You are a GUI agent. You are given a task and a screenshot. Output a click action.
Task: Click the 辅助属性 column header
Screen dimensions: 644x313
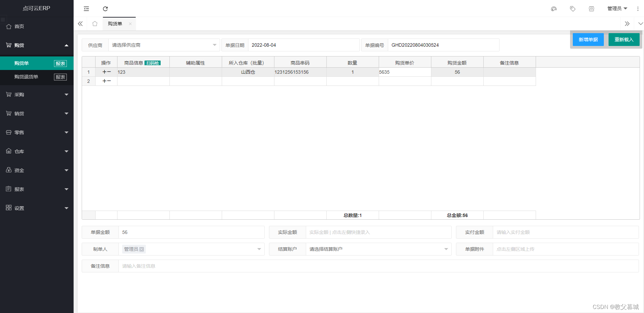point(196,63)
